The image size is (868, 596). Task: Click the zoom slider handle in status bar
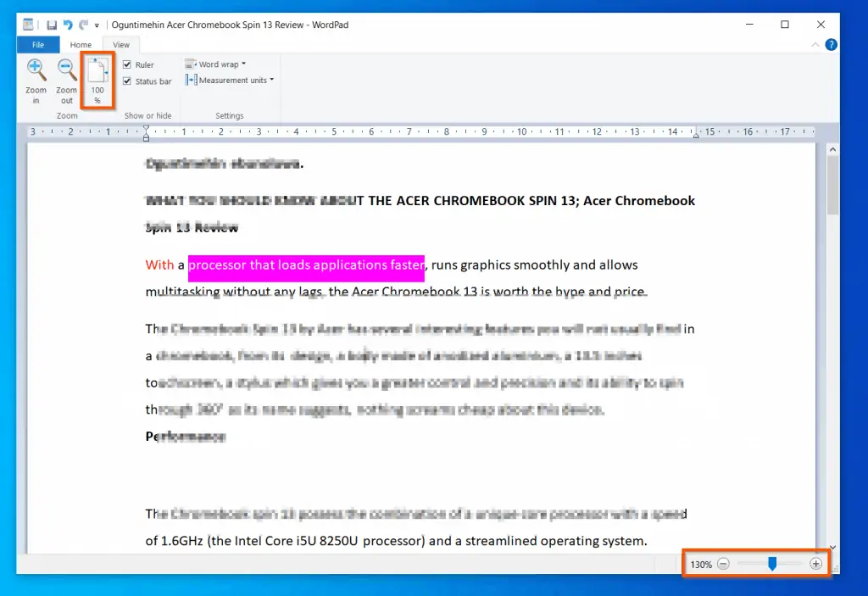772,564
